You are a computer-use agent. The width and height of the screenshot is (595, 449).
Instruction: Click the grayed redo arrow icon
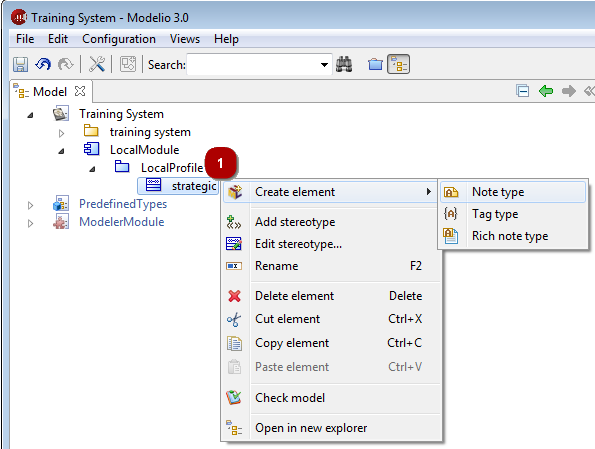(x=65, y=64)
